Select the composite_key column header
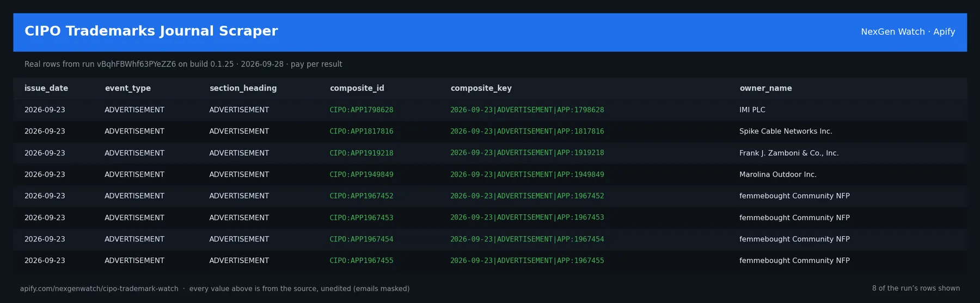Viewport: 980px width, 303px height. click(x=481, y=88)
